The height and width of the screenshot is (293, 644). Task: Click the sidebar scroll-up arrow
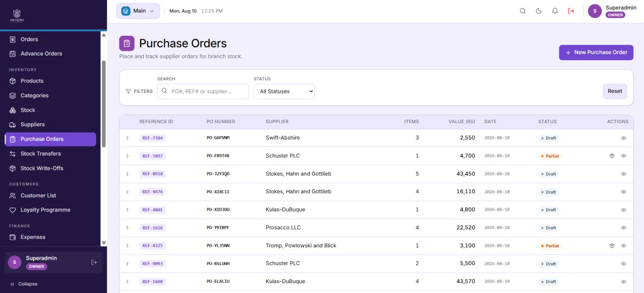tap(104, 35)
